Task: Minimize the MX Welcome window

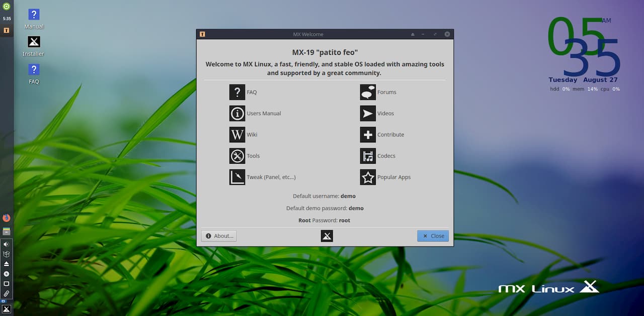Action: pos(423,34)
